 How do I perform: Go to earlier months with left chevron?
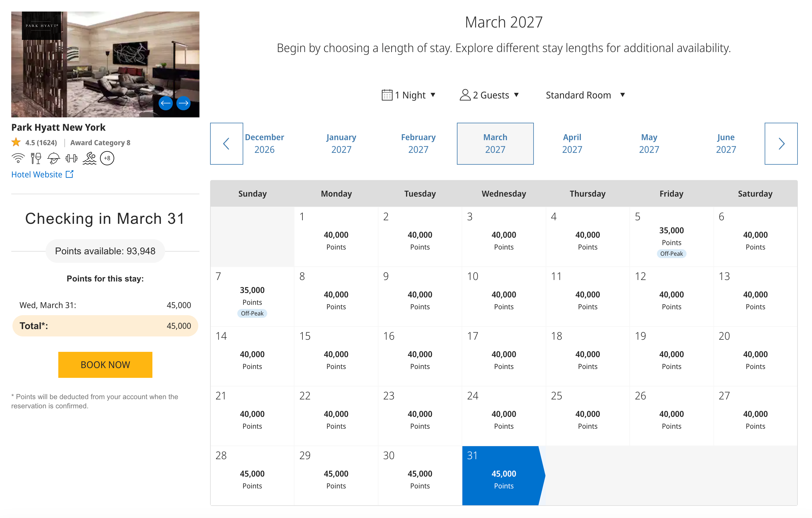coord(227,144)
